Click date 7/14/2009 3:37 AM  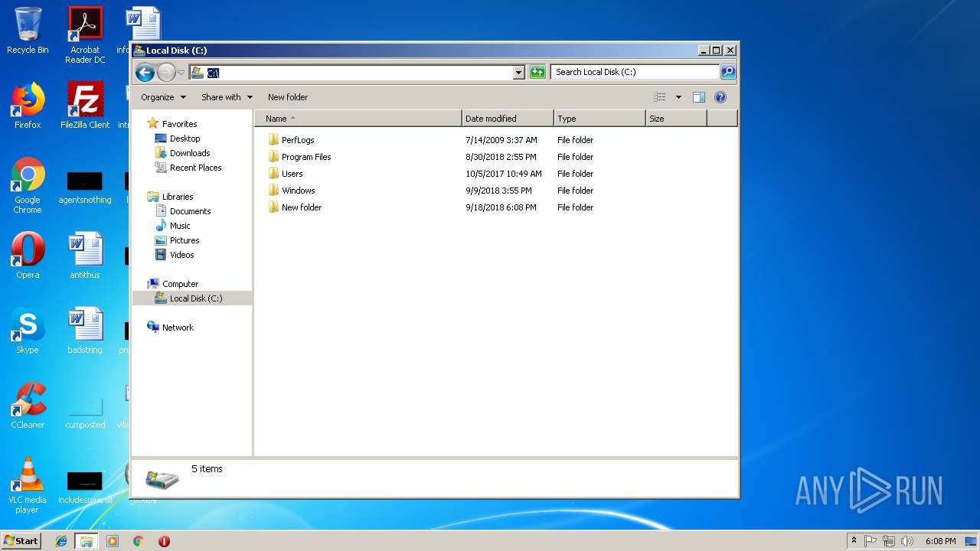501,140
